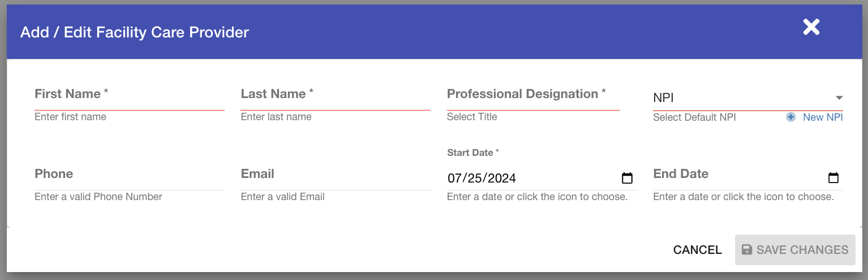Click the floppy disk icon on Save Changes
Image resolution: width=868 pixels, height=280 pixels.
747,250
